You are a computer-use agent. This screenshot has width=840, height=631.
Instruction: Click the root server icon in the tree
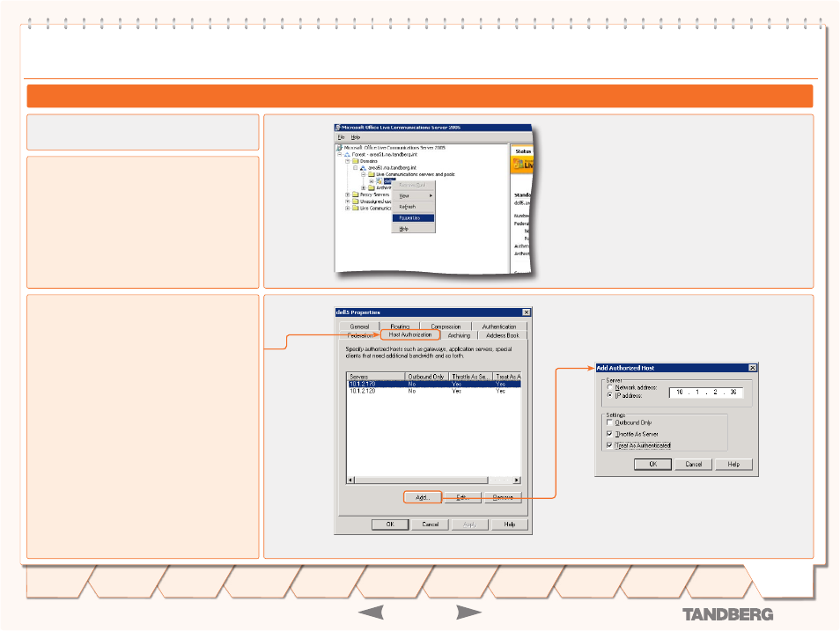pos(340,147)
